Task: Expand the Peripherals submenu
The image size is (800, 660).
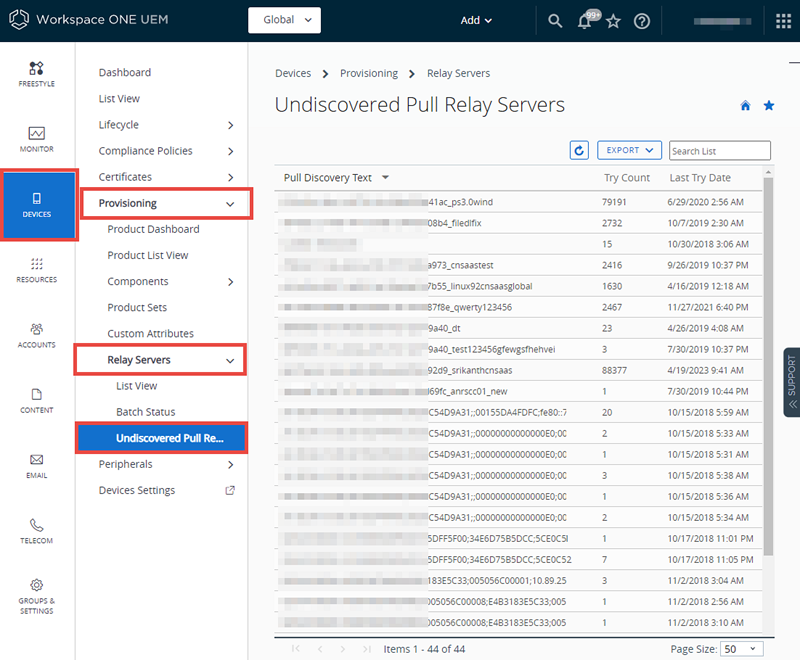Action: (231, 464)
